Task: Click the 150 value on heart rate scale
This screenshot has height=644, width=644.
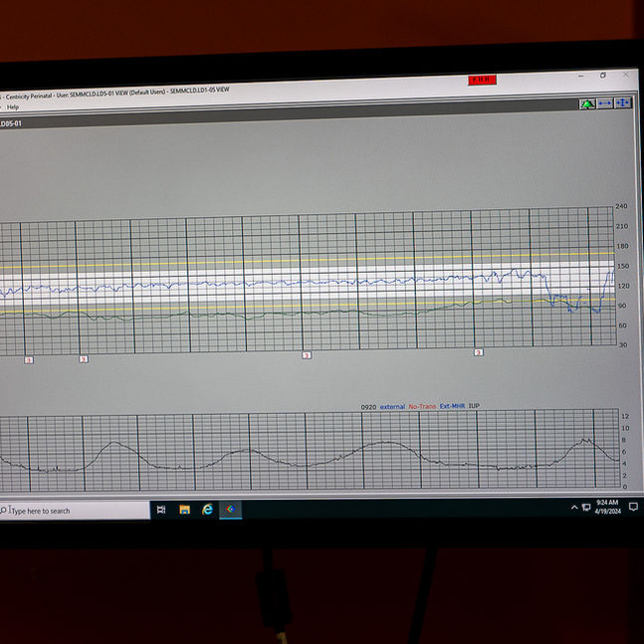Action: pos(623,266)
